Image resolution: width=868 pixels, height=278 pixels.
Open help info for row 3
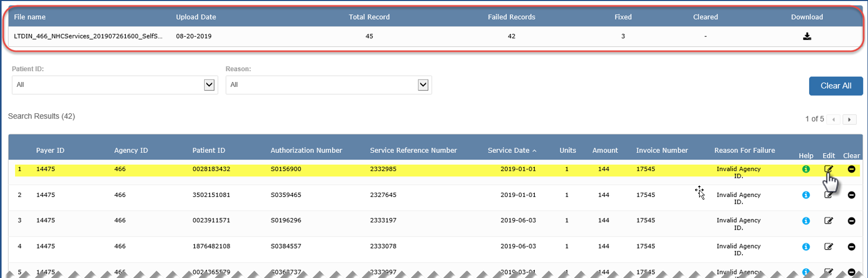click(x=806, y=221)
